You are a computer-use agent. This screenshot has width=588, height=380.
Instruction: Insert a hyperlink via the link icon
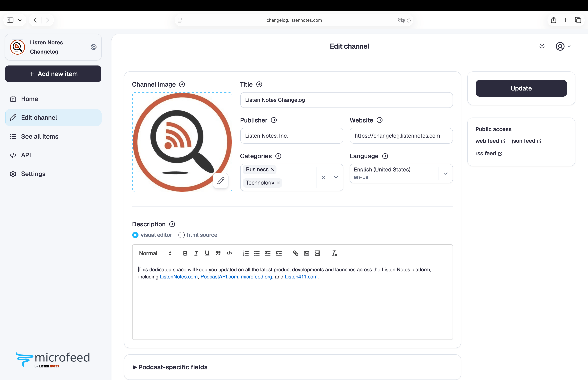click(x=296, y=253)
